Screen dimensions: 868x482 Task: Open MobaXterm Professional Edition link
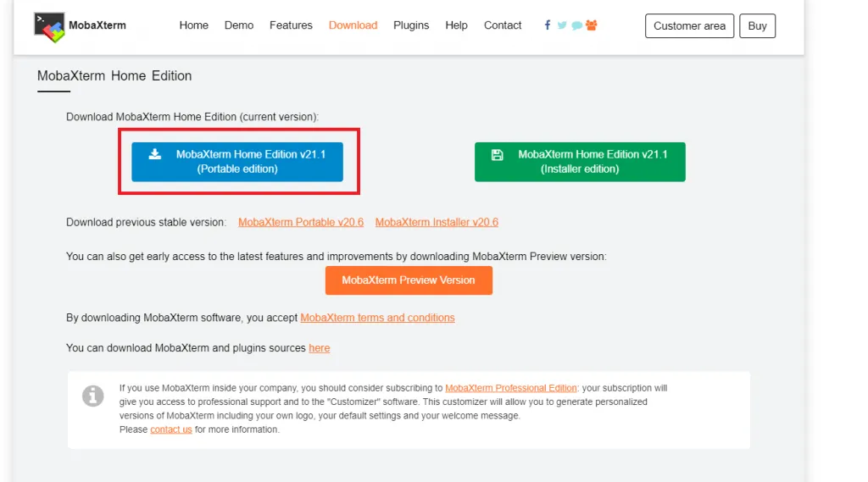coord(510,388)
